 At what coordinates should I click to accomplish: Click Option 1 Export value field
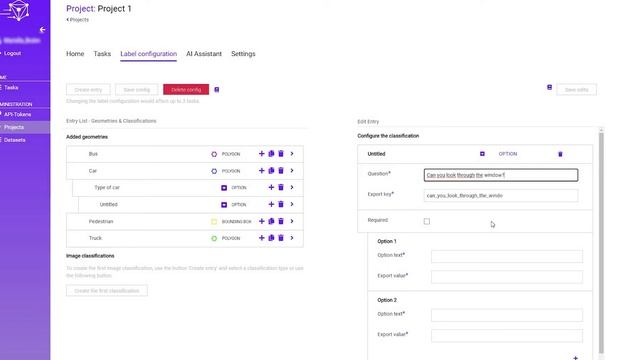[x=507, y=277]
